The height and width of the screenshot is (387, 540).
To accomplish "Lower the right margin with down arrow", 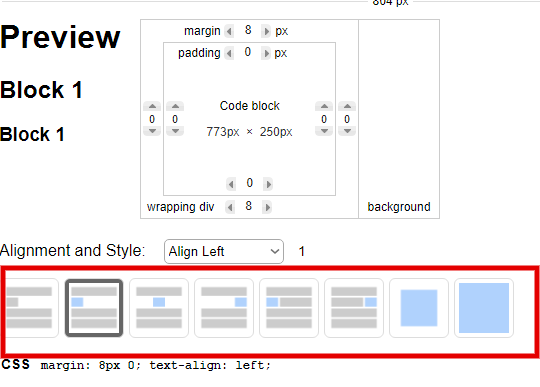I will coord(347,131).
